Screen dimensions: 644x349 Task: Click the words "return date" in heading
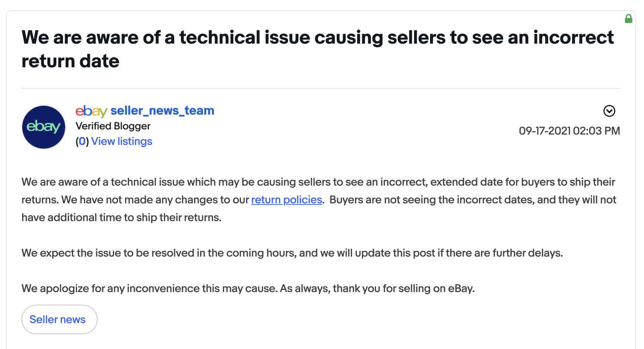click(70, 61)
